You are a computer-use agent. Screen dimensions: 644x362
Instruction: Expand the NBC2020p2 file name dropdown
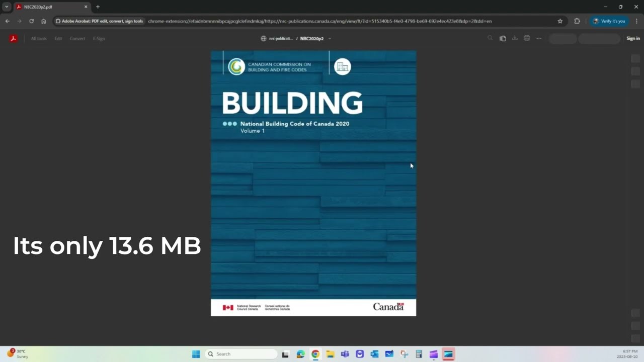[x=330, y=39]
